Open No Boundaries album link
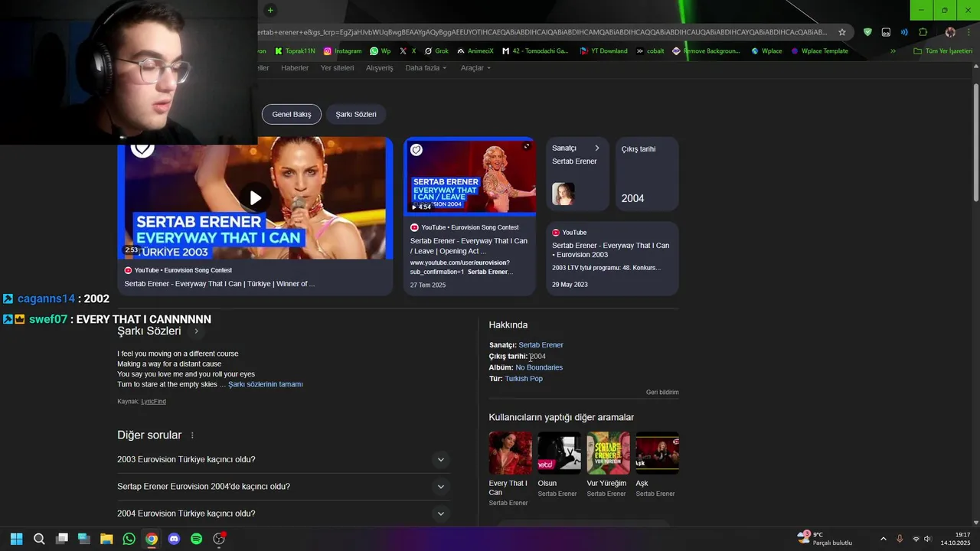 (x=539, y=367)
